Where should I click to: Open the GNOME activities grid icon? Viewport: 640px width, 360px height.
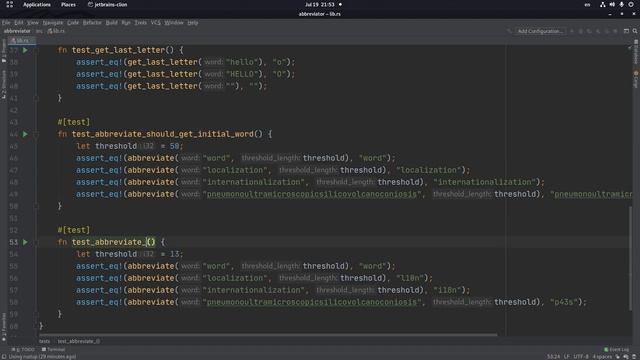(9, 4)
